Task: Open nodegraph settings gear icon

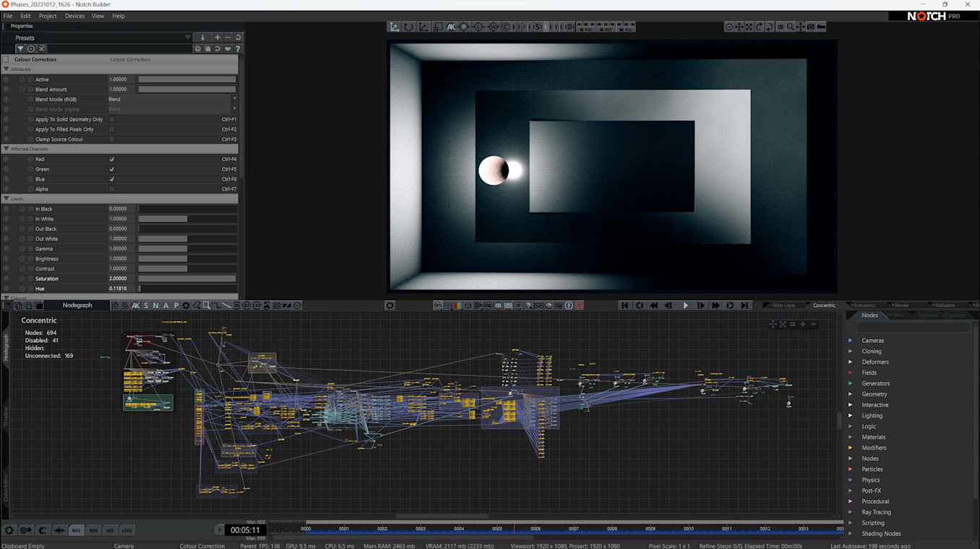Action: (390, 305)
